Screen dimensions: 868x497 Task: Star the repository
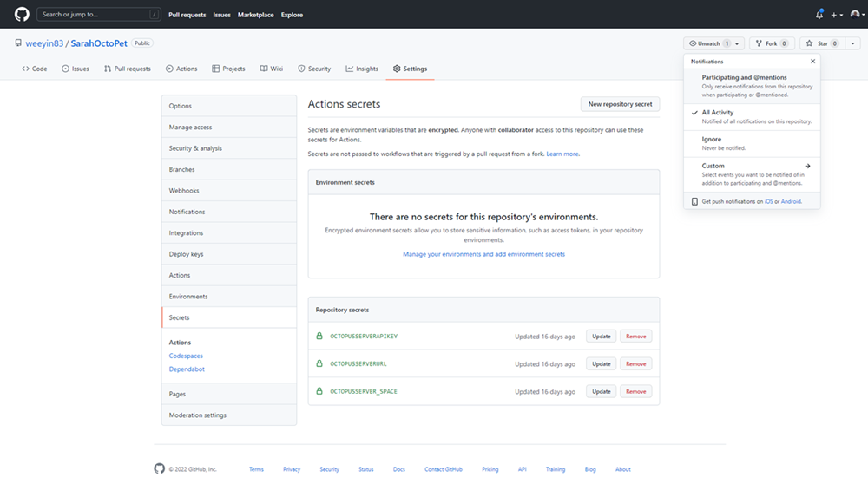click(x=821, y=43)
